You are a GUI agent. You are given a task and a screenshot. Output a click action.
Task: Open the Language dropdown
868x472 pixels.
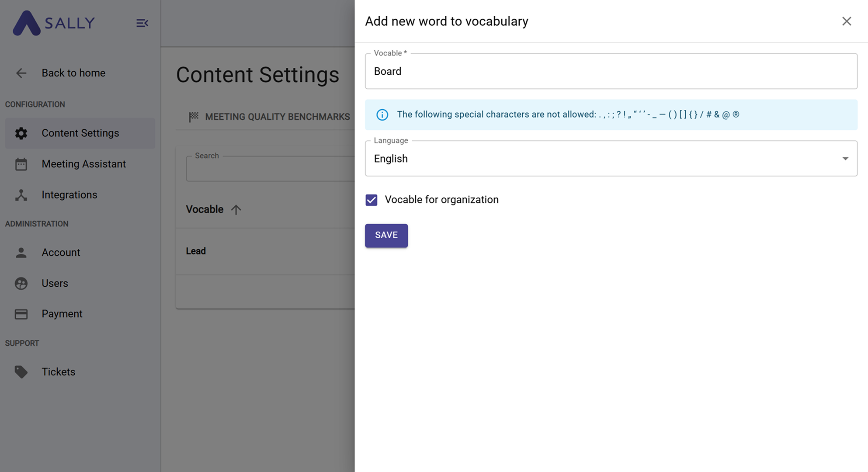[x=611, y=159]
